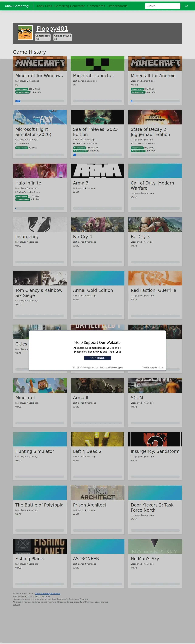Viewport: 195px width, 644px height.
Task: Open State of Decay 2 thumbnail
Action: (155, 117)
